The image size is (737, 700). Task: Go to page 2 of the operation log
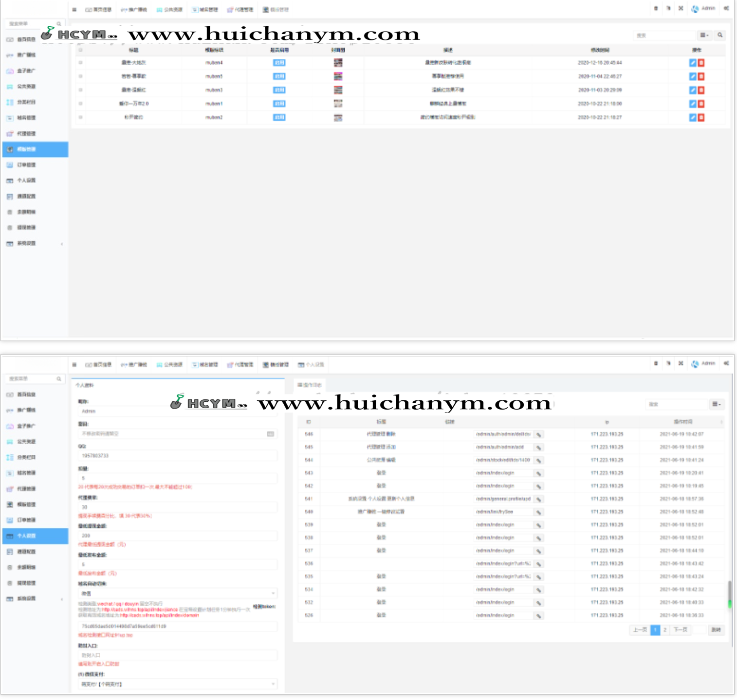tap(665, 630)
